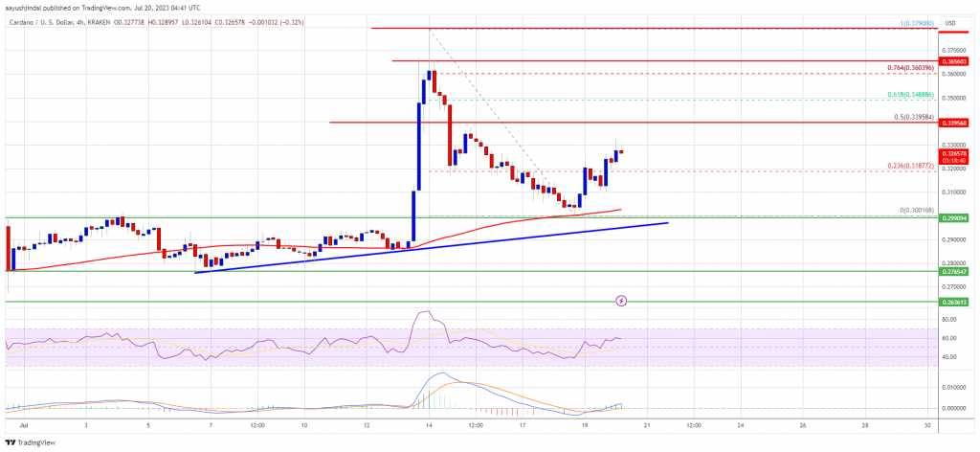Select the green 0.276547 support price label
The image size is (980, 452).
click(955, 271)
